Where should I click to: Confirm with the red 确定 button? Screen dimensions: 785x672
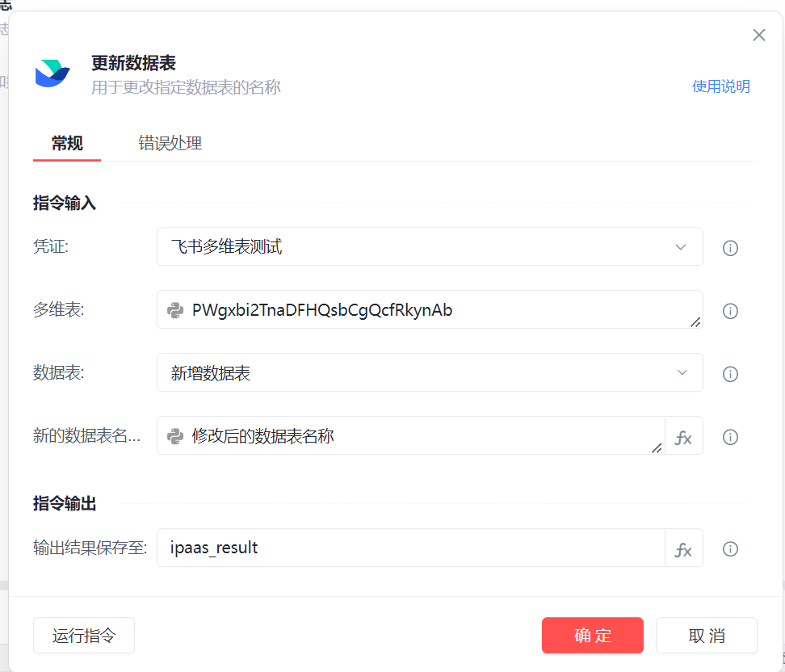[592, 636]
